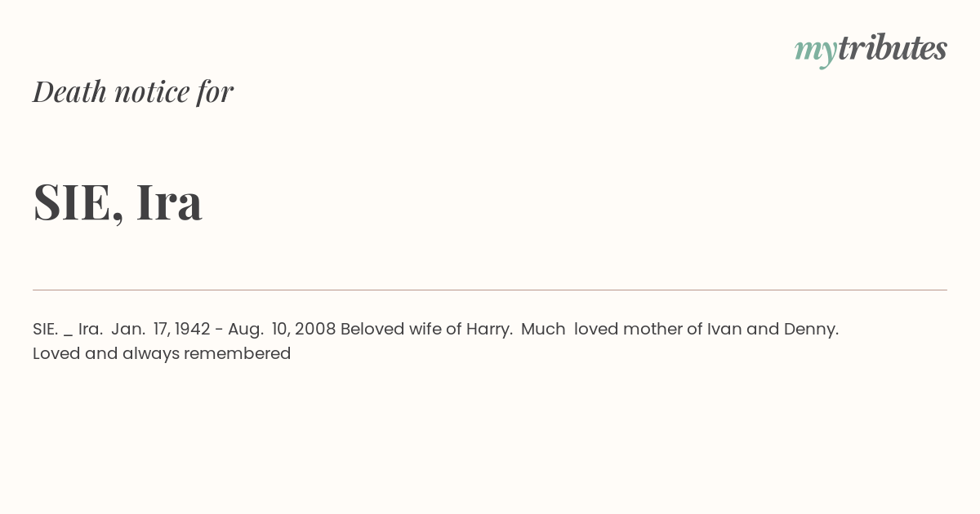The width and height of the screenshot is (980, 514).
Task: Click the "Loved and always remembered" line
Action: pyautogui.click(x=162, y=353)
